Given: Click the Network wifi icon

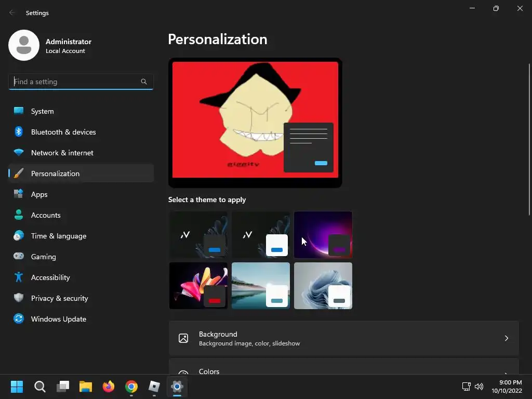Looking at the screenshot, I should coord(19,152).
